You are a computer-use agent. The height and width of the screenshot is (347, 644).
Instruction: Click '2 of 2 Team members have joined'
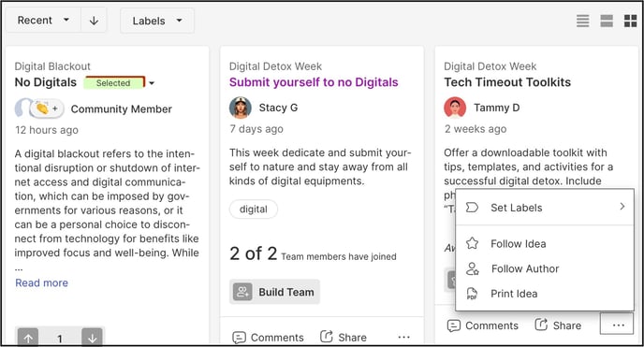pos(313,254)
